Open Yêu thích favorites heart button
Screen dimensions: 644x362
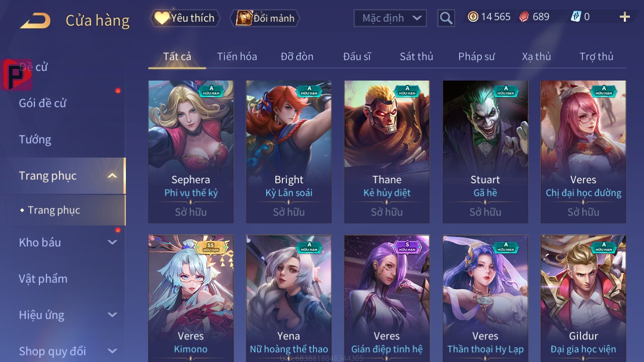tap(185, 18)
